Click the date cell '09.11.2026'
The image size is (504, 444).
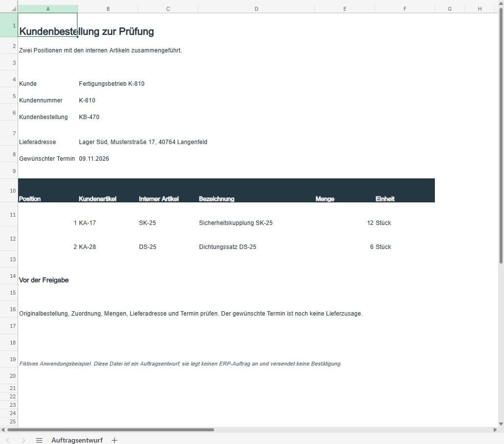tap(94, 159)
